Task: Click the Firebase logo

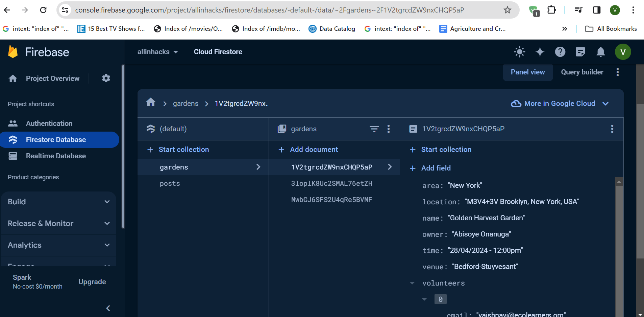Action: point(39,52)
